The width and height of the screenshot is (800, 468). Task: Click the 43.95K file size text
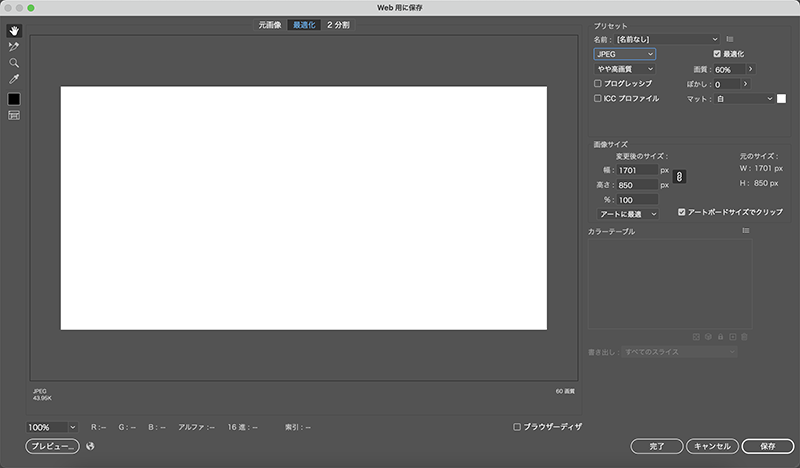coord(42,398)
